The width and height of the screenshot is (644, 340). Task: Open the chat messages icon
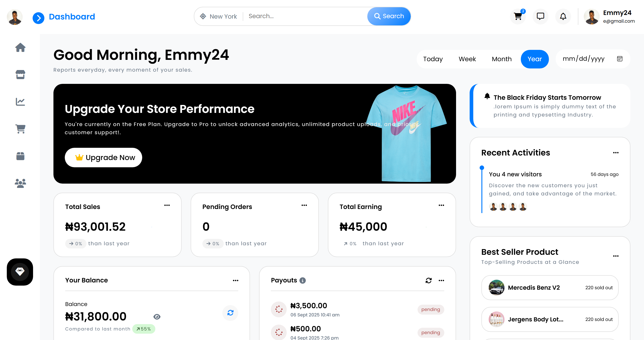540,16
